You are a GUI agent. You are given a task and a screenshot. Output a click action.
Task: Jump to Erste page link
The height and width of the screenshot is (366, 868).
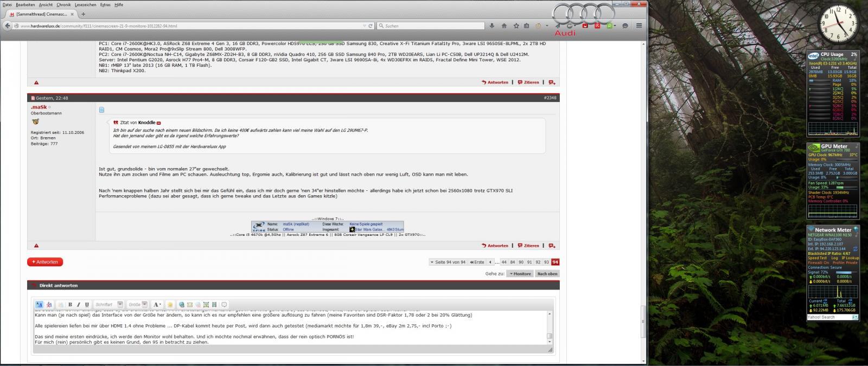(x=477, y=262)
